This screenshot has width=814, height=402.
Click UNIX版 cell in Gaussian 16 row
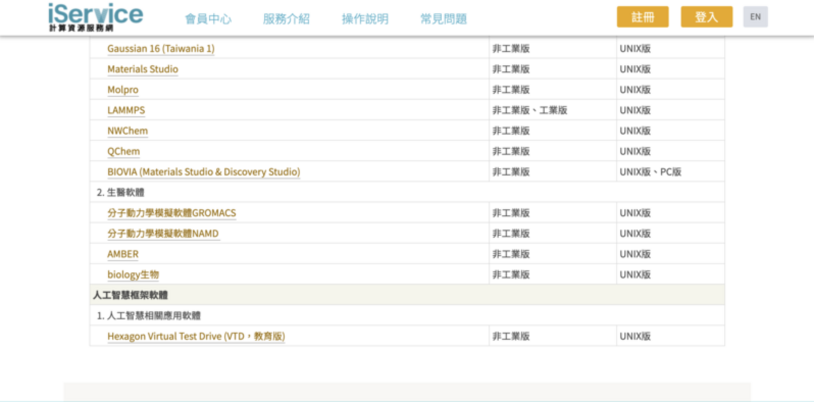tap(671, 48)
